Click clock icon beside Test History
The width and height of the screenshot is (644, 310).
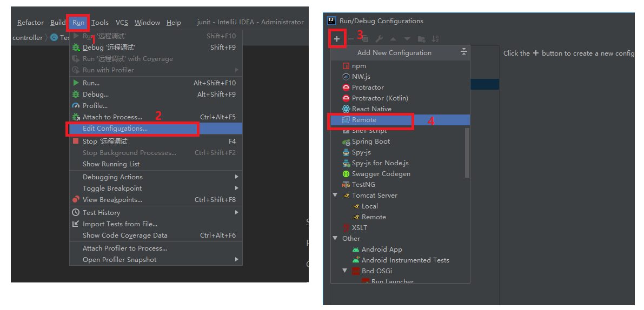click(x=76, y=212)
